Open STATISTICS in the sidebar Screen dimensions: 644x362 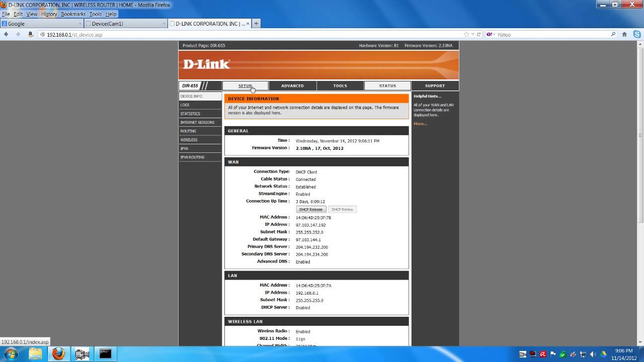point(200,114)
